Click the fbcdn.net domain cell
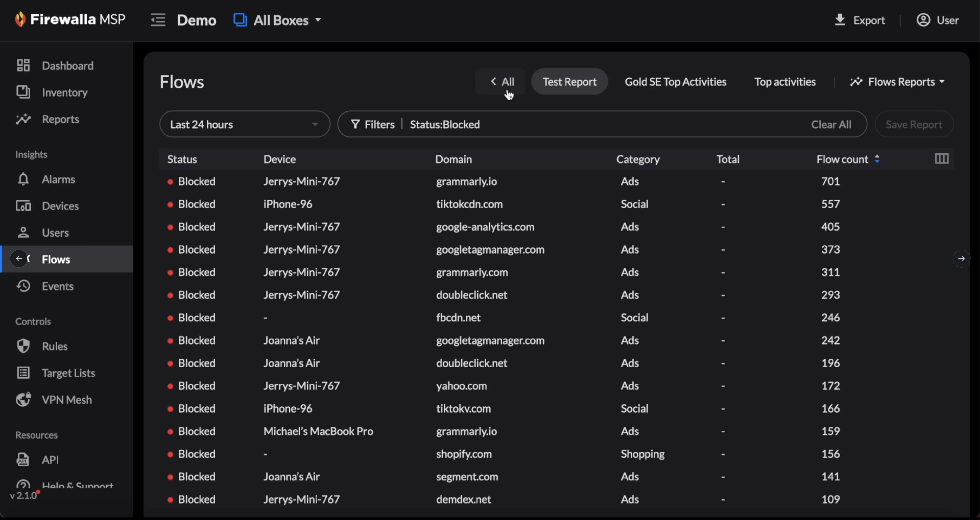Image resolution: width=980 pixels, height=520 pixels. point(458,318)
